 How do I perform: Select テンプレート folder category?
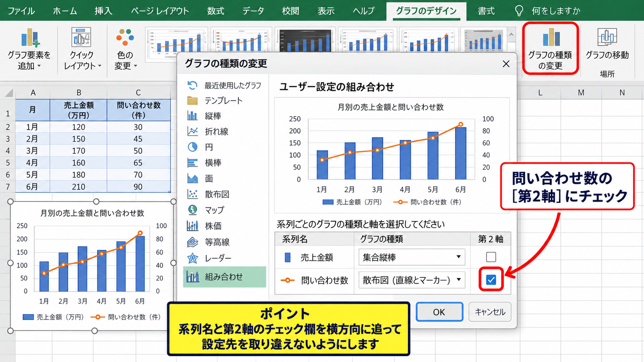(x=224, y=101)
